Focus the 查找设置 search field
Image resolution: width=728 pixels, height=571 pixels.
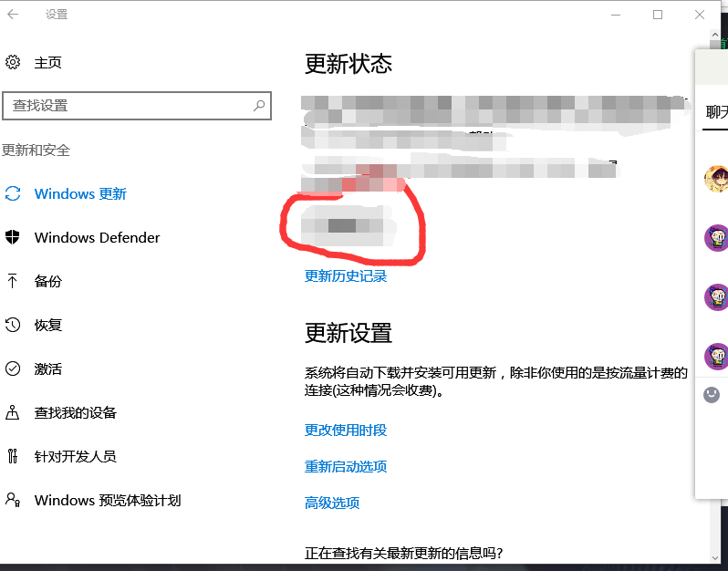tap(137, 106)
